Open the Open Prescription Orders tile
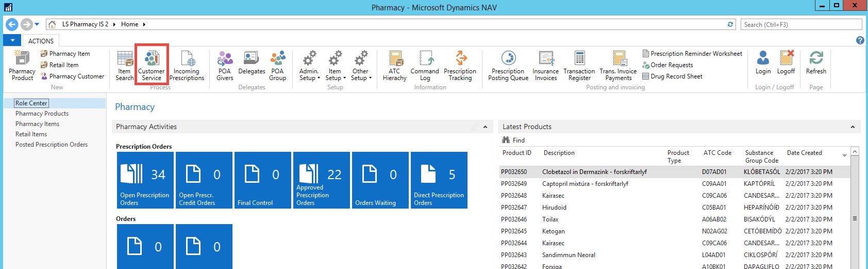 pyautogui.click(x=145, y=180)
